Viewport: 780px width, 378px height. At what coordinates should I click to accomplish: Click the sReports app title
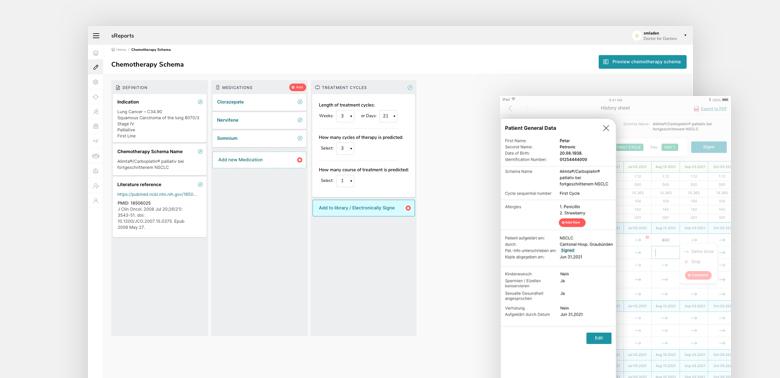(x=122, y=36)
